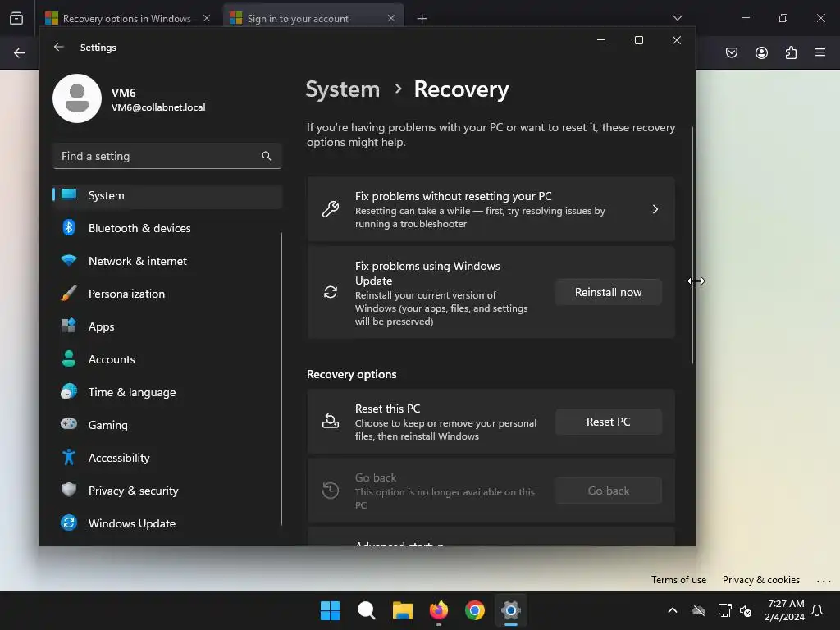Click the network display tray icon

pyautogui.click(x=724, y=610)
